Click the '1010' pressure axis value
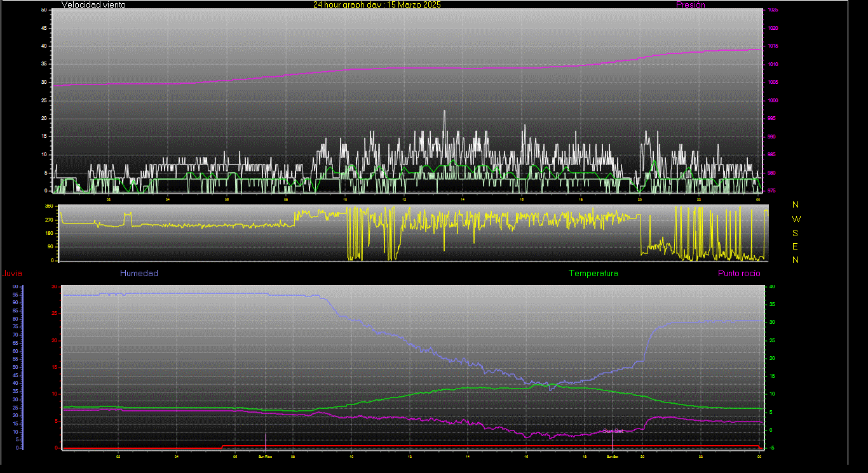 (x=773, y=65)
